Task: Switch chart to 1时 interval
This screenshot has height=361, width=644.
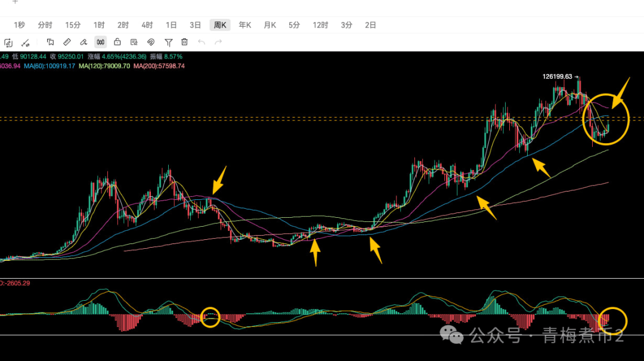Action: coord(99,25)
